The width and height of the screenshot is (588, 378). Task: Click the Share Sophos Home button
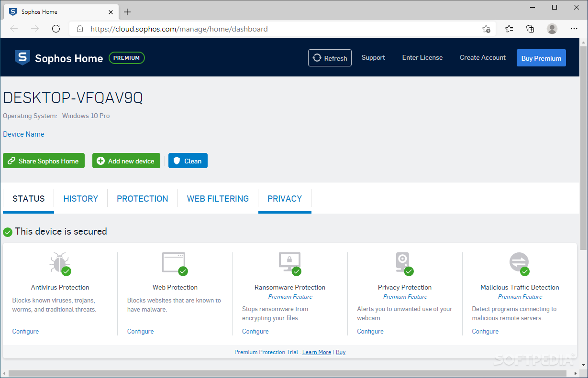pos(44,161)
